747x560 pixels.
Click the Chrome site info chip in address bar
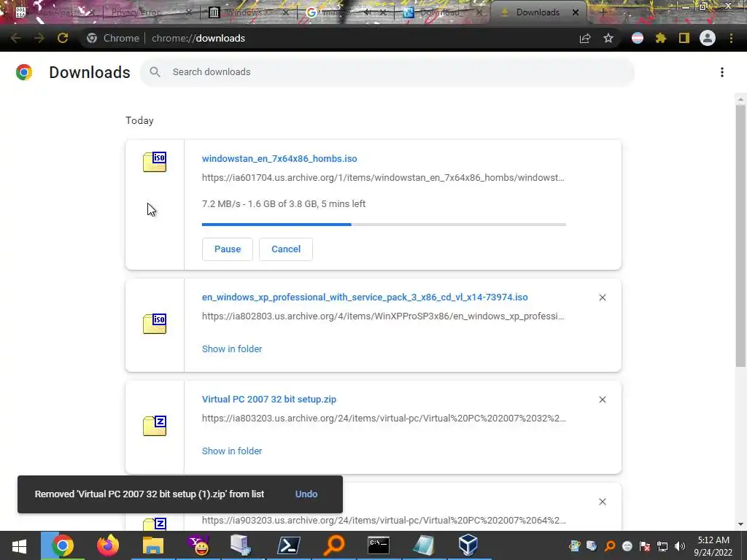115,38
